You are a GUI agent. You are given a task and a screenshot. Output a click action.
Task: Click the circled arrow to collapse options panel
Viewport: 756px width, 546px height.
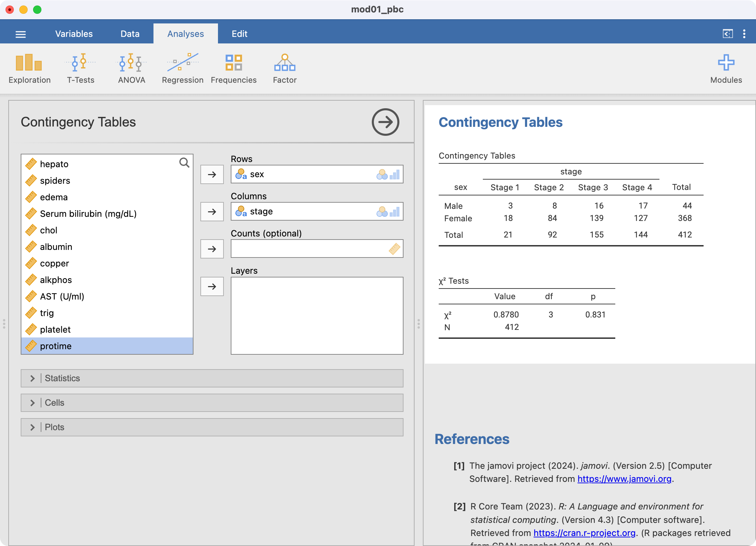point(385,122)
